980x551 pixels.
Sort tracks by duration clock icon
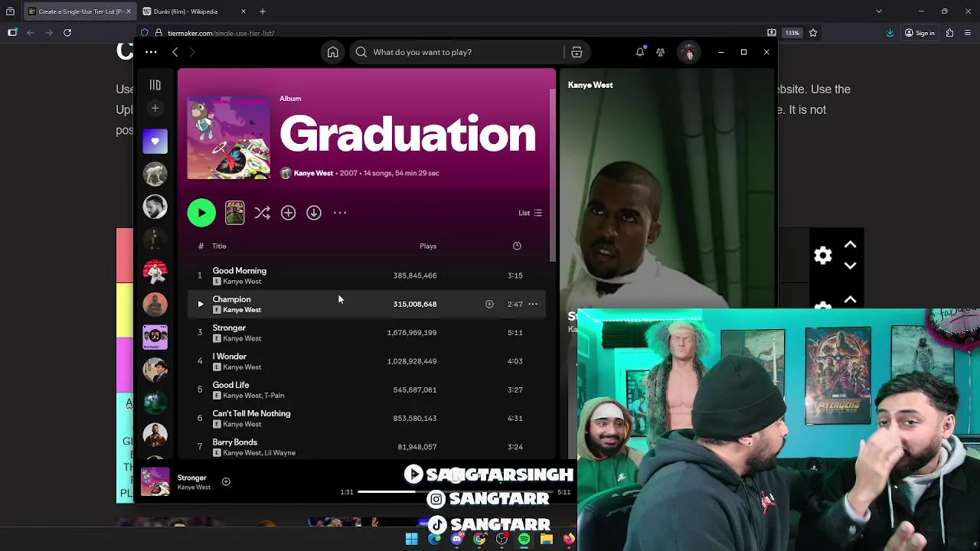tap(517, 246)
